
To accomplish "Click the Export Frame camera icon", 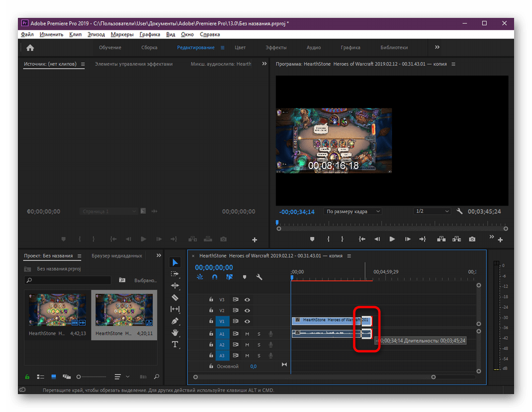I will point(472,239).
